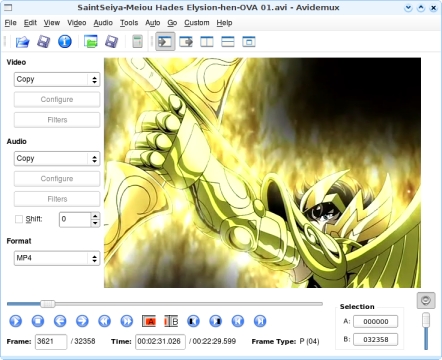Click the Stop playback button
The image size is (442, 360).
tap(38, 321)
